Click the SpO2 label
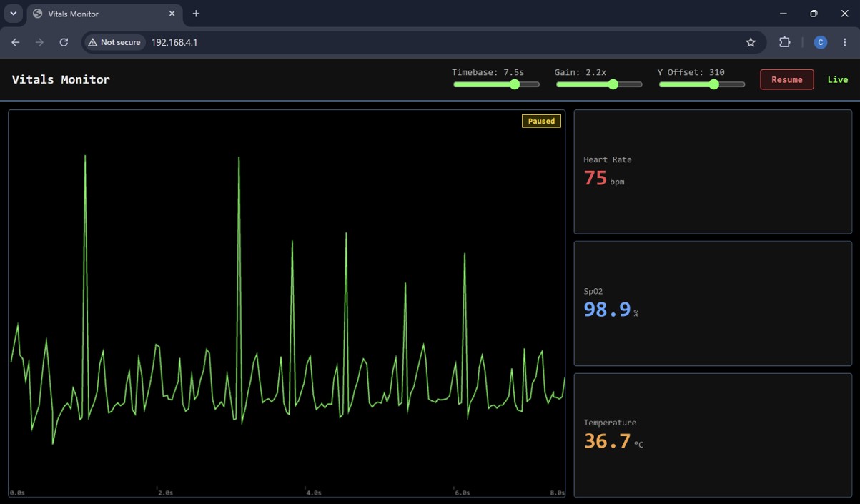Viewport: 860px width, 504px height. pos(593,291)
